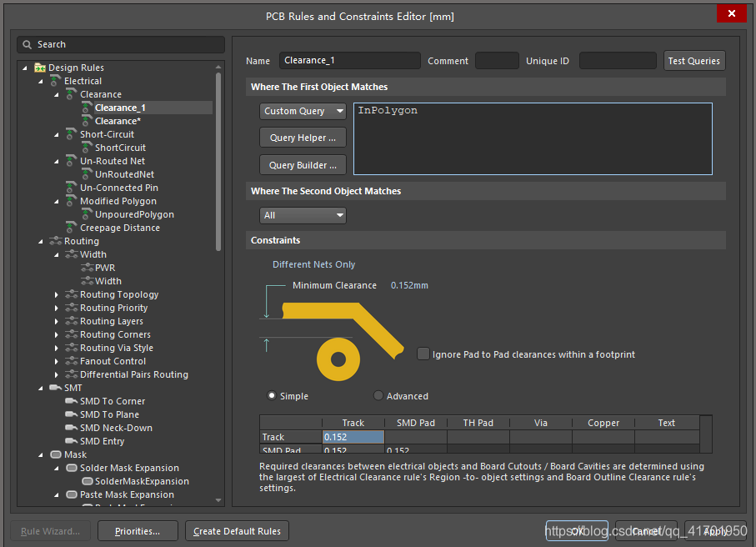This screenshot has width=756, height=547.
Task: Click the Design Rules root icon
Action: (x=40, y=68)
